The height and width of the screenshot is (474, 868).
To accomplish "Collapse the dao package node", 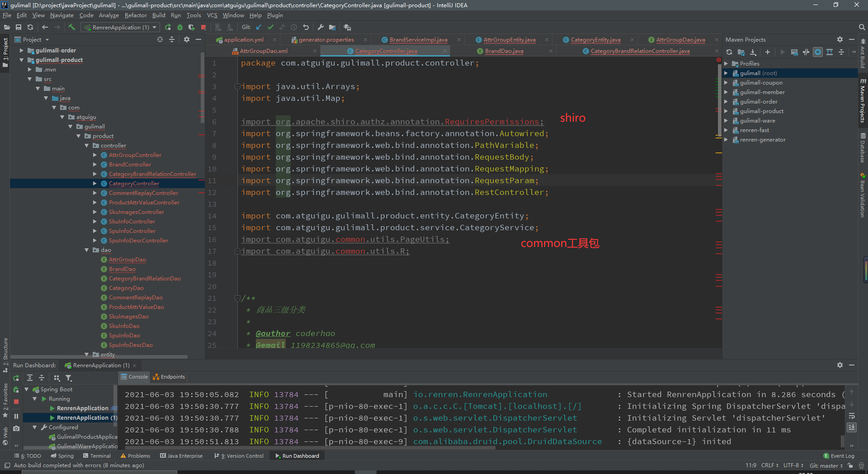I will click(x=87, y=250).
